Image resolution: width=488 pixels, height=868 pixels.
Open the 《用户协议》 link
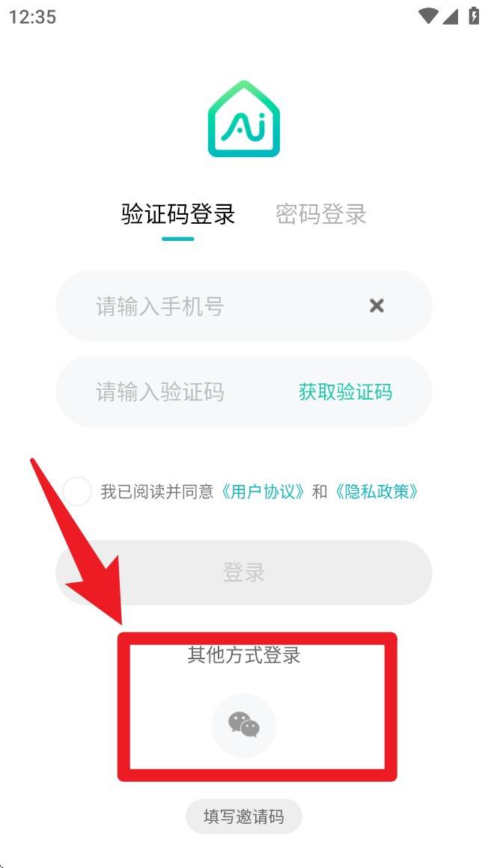tap(263, 492)
